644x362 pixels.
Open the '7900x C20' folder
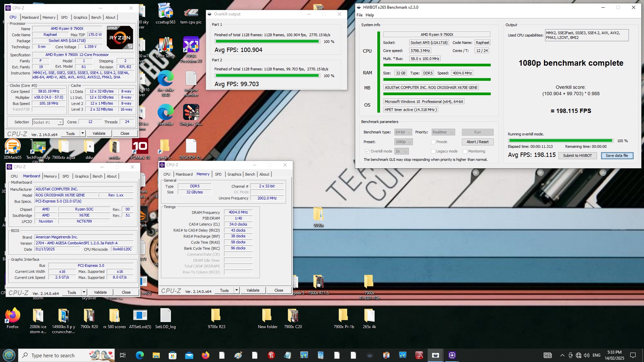click(293, 318)
